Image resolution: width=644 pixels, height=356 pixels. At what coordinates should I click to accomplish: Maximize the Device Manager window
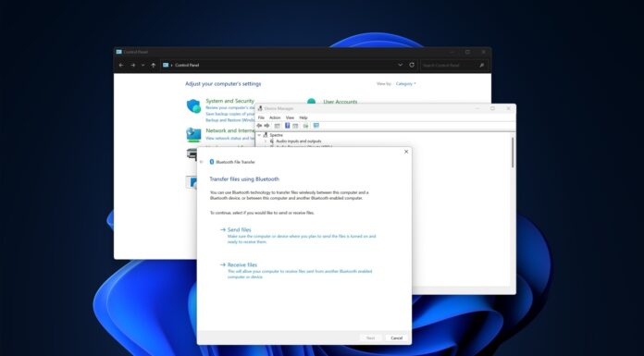pyautogui.click(x=492, y=108)
